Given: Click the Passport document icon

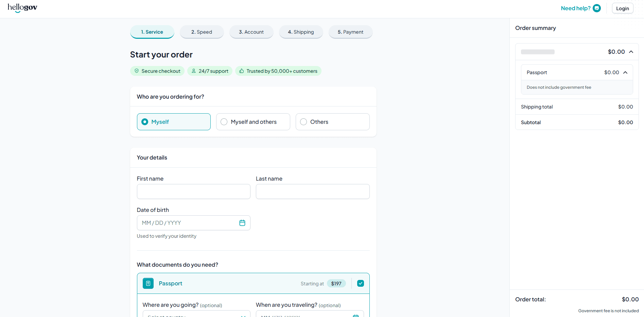Looking at the screenshot, I should (148, 283).
